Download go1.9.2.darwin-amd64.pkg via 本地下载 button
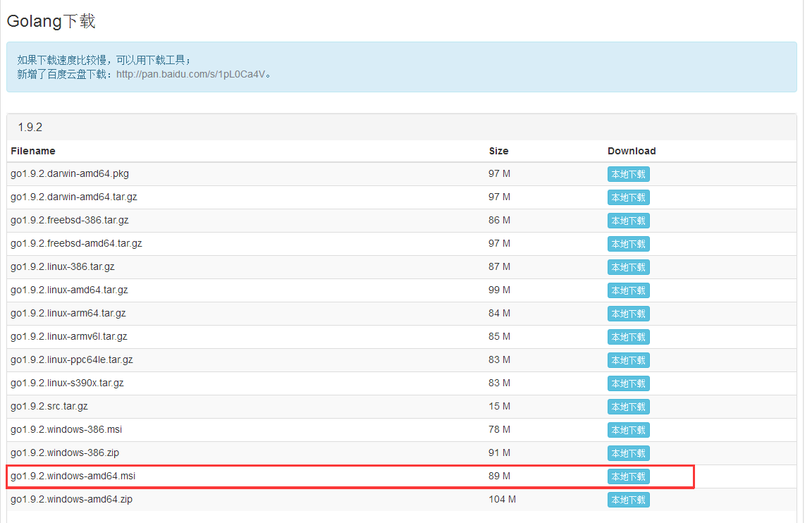The width and height of the screenshot is (812, 523). (x=628, y=174)
